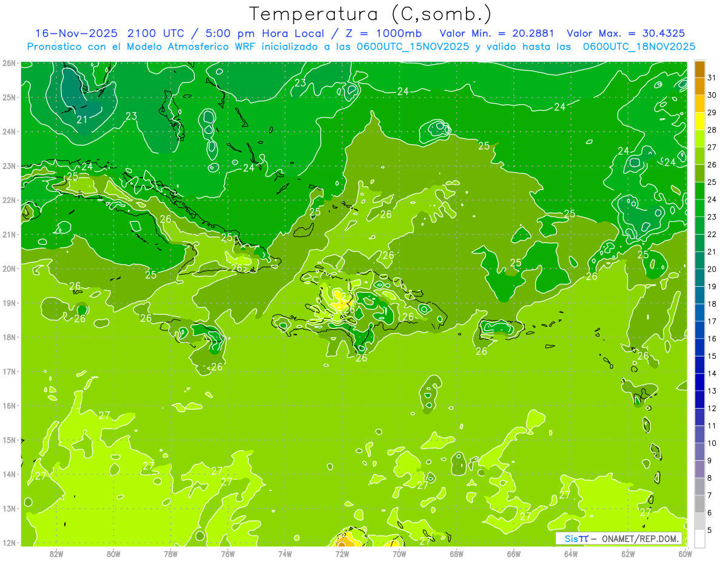Click the "24N" latitude axis label
The width and height of the screenshot is (728, 562).
coord(9,132)
